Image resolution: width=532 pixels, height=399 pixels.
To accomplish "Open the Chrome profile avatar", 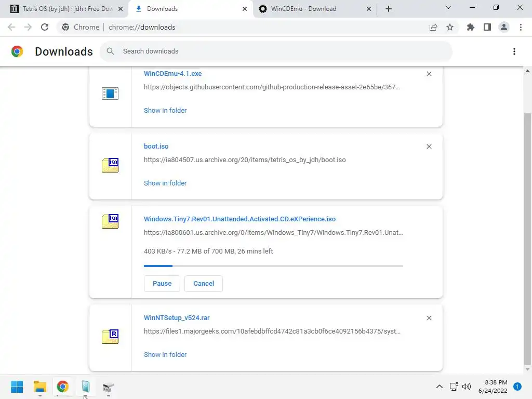I will tap(504, 27).
